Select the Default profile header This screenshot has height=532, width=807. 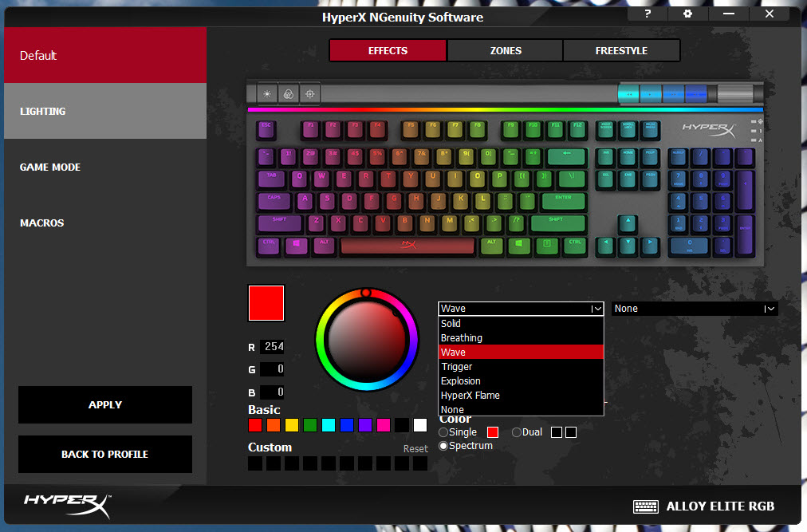tap(105, 55)
